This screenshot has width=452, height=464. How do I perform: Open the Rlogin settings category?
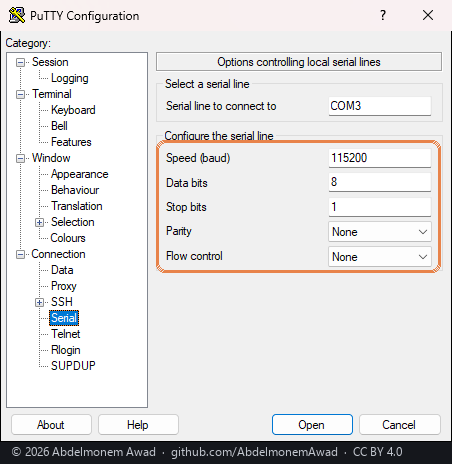tap(66, 350)
